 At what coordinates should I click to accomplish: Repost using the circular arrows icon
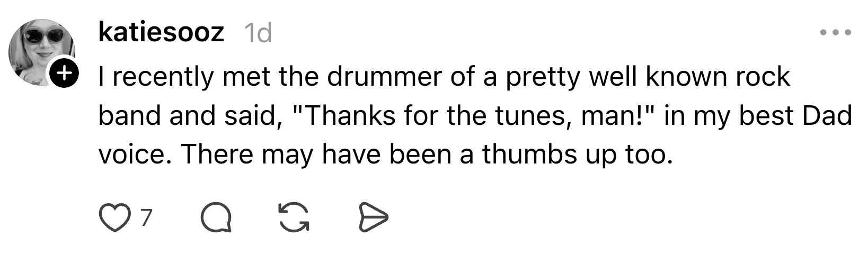click(294, 218)
